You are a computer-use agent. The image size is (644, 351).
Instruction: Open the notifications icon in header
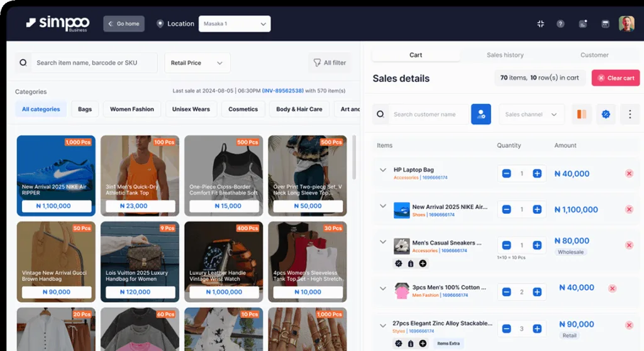(583, 24)
